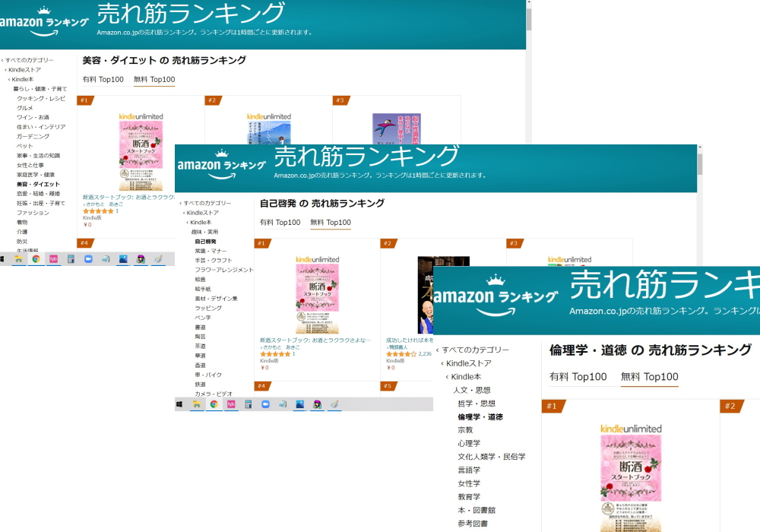This screenshot has width=760, height=532.
Task: Click the Kindle本 chevron in the 美容・ダイエット sidebar
Action: click(x=10, y=79)
